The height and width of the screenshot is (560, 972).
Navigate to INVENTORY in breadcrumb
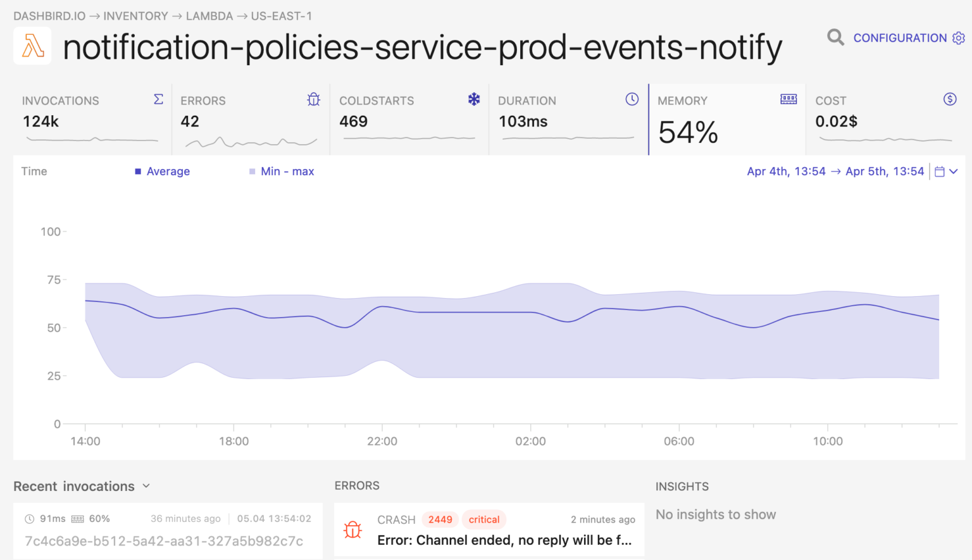[135, 16]
